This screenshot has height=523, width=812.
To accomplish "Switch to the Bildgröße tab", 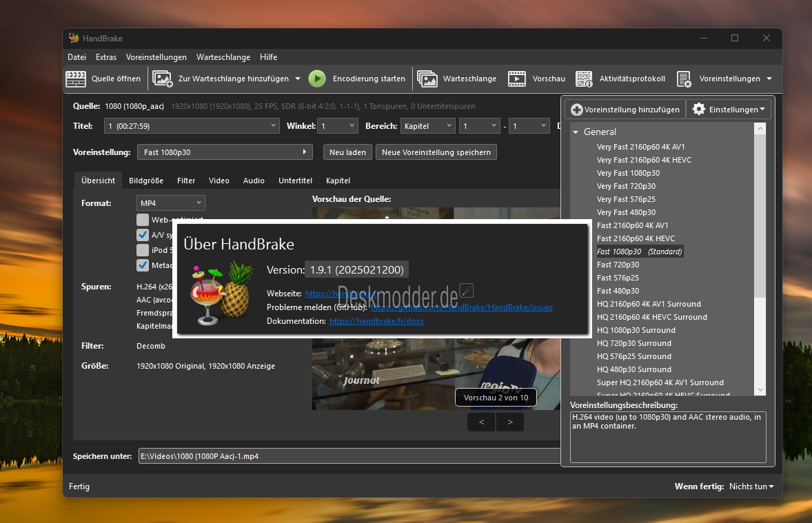I will pyautogui.click(x=146, y=181).
